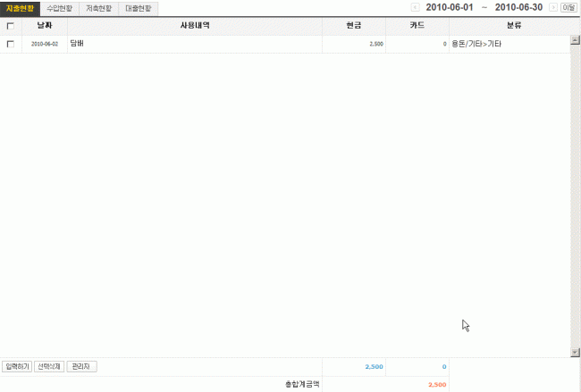Switch to the 지출현황 tab

pos(20,9)
